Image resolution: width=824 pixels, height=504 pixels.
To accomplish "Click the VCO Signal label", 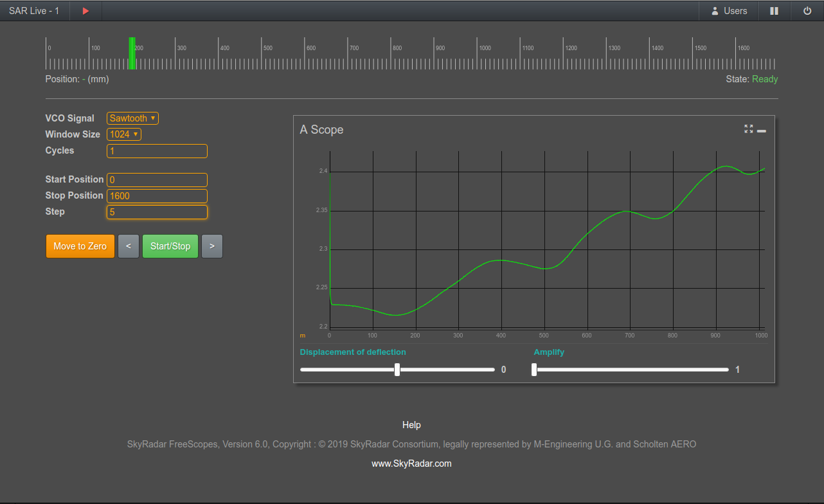I will point(69,118).
